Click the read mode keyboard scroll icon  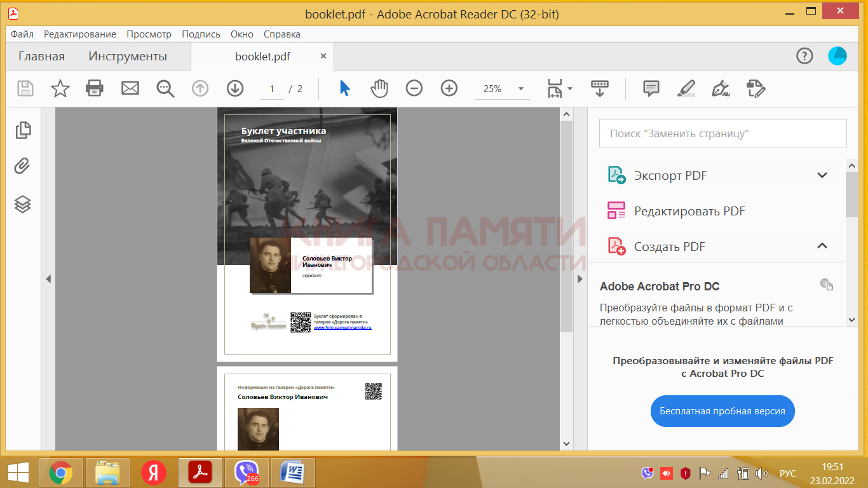[x=600, y=88]
